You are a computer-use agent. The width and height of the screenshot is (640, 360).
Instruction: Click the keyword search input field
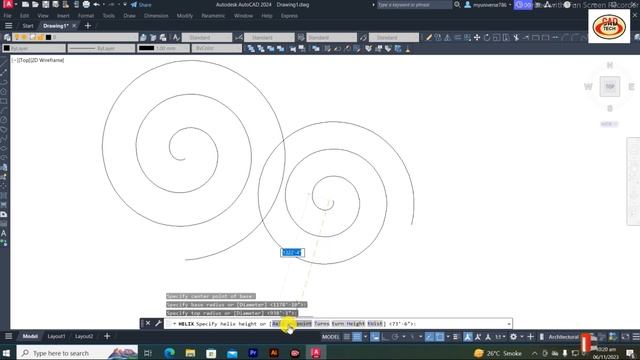tap(413, 5)
